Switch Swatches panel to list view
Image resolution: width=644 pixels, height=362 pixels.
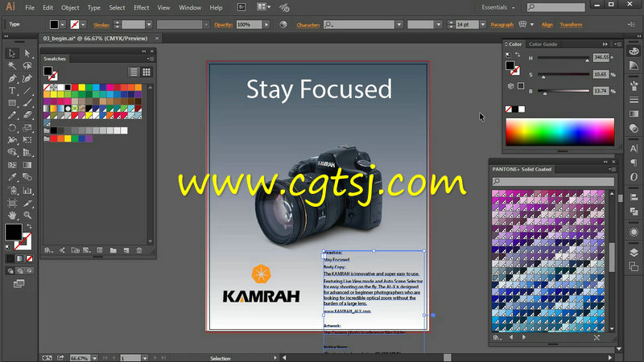pos(134,72)
